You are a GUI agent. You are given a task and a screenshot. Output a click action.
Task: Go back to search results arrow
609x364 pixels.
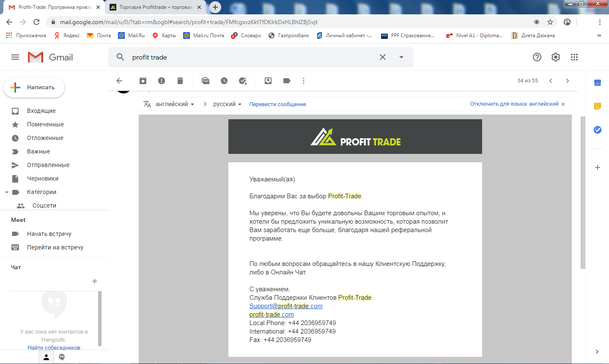(119, 81)
